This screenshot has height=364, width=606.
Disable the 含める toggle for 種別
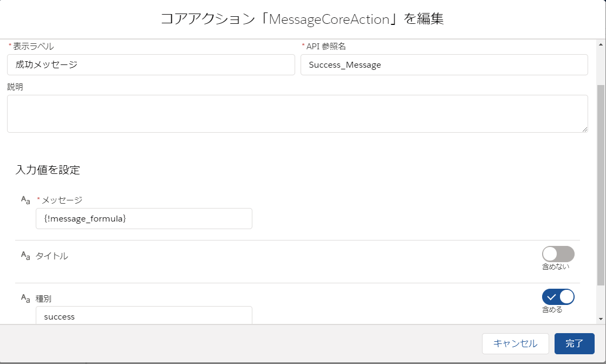click(558, 297)
